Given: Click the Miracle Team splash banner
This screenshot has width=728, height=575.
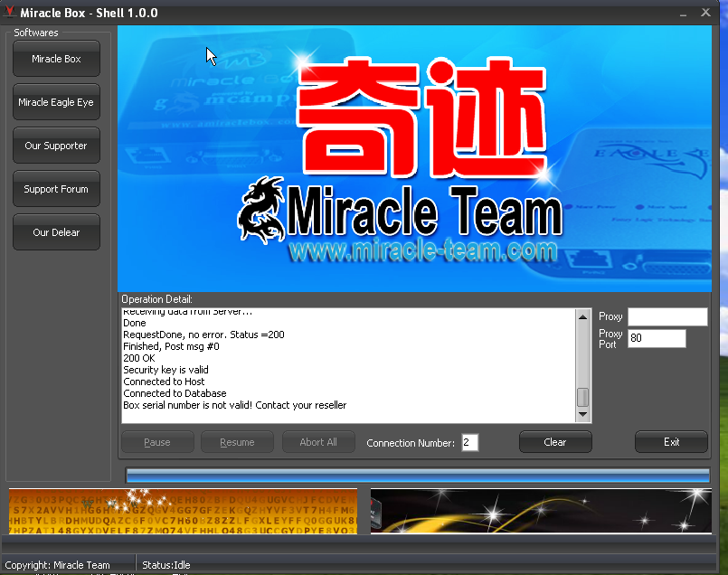Looking at the screenshot, I should pyautogui.click(x=414, y=159).
